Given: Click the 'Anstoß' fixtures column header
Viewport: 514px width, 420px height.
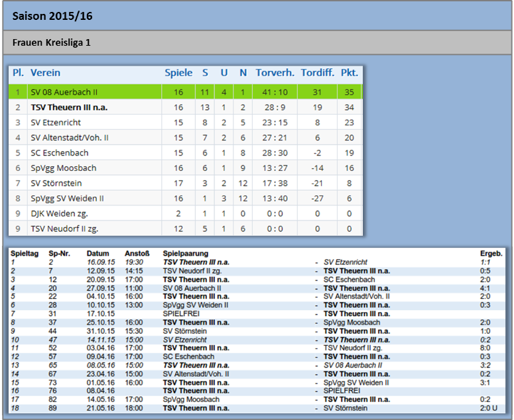Looking at the screenshot, I should [137, 253].
